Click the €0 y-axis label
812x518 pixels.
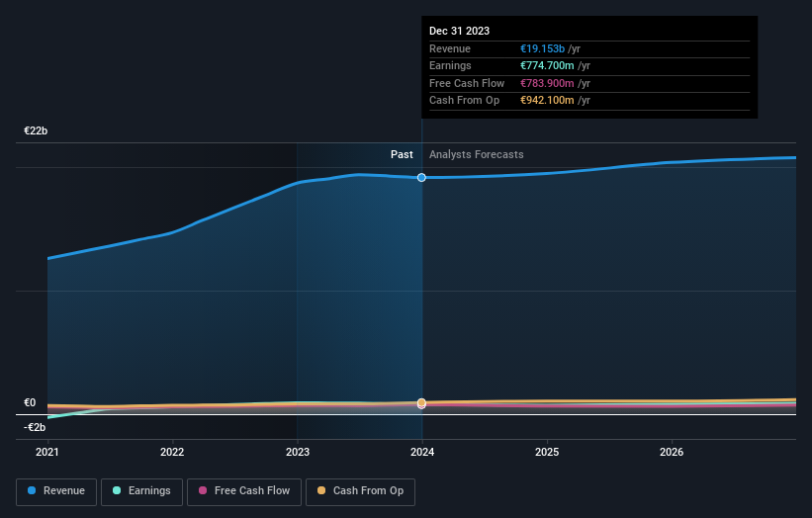click(x=30, y=402)
